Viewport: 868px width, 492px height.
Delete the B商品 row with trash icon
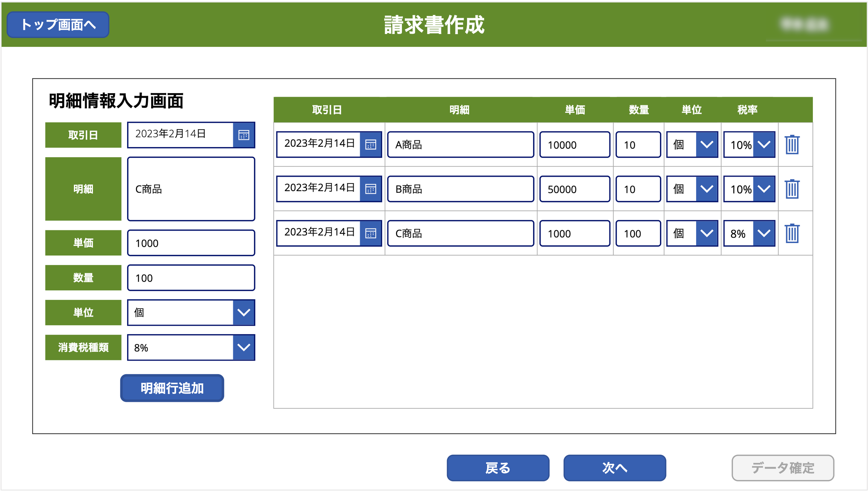[x=792, y=189]
